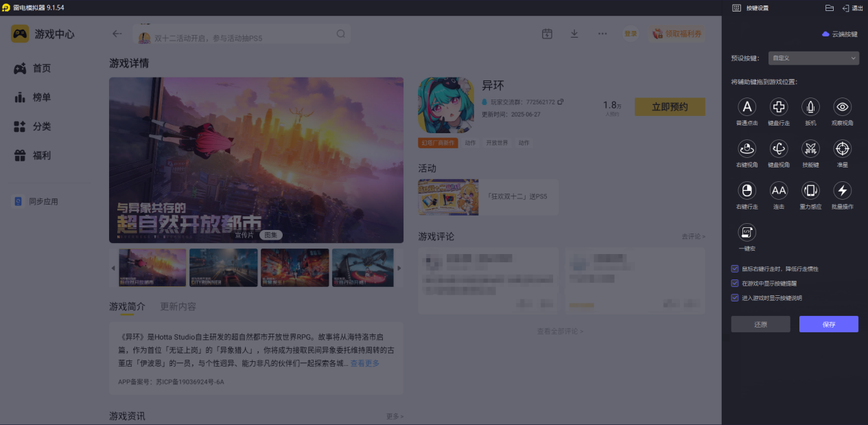
Task: Open 分类 categories in sidebar
Action: (32, 126)
